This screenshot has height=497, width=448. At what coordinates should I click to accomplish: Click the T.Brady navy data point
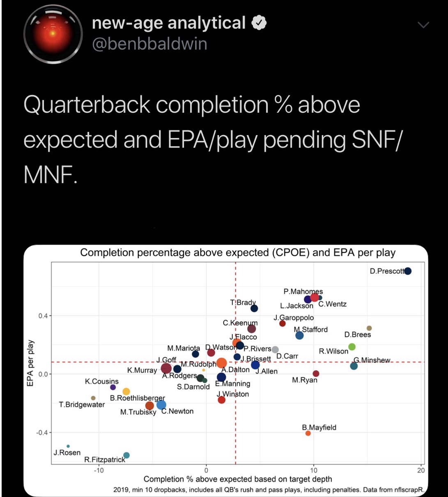tap(254, 308)
